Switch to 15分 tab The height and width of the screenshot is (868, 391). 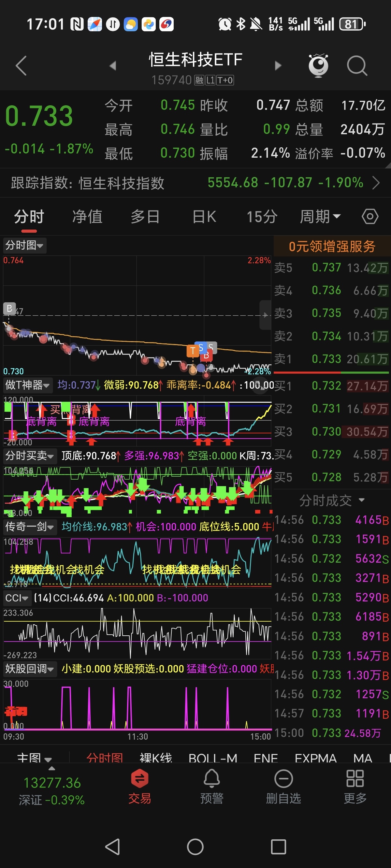(262, 216)
